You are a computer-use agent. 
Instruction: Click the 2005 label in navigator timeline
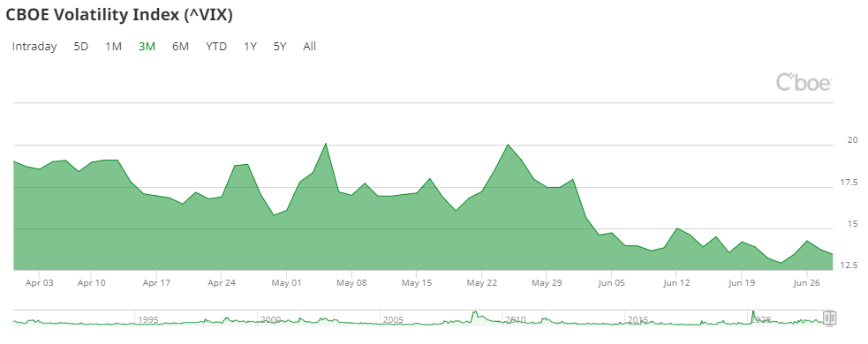pyautogui.click(x=393, y=319)
